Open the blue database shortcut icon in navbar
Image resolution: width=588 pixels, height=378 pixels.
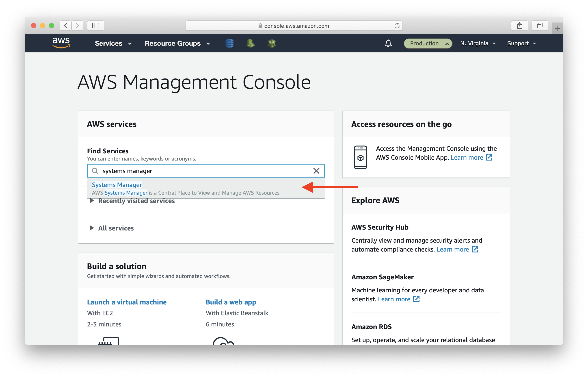click(229, 43)
